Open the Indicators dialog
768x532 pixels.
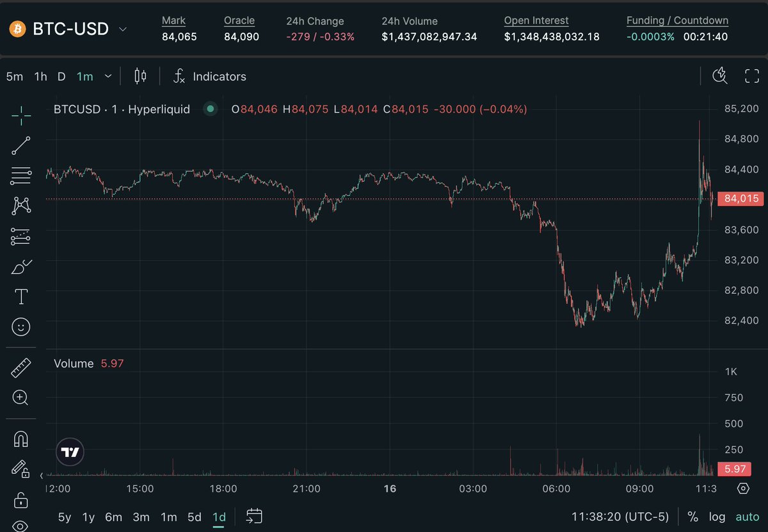click(x=210, y=76)
